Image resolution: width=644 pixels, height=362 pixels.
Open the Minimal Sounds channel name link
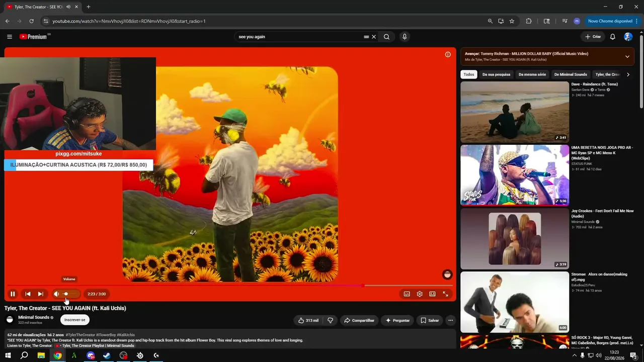34,317
